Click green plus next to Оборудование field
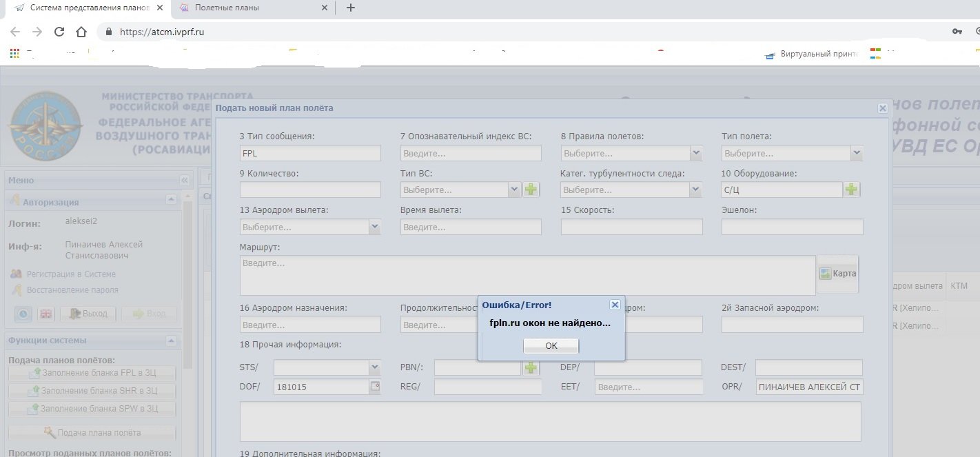The image size is (980, 457). click(x=851, y=190)
